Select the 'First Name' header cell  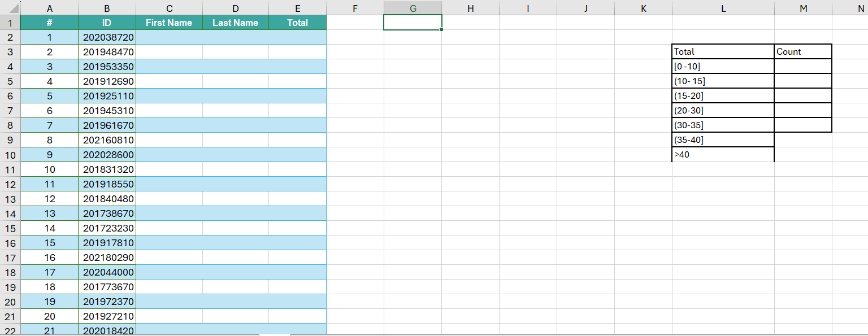[169, 23]
